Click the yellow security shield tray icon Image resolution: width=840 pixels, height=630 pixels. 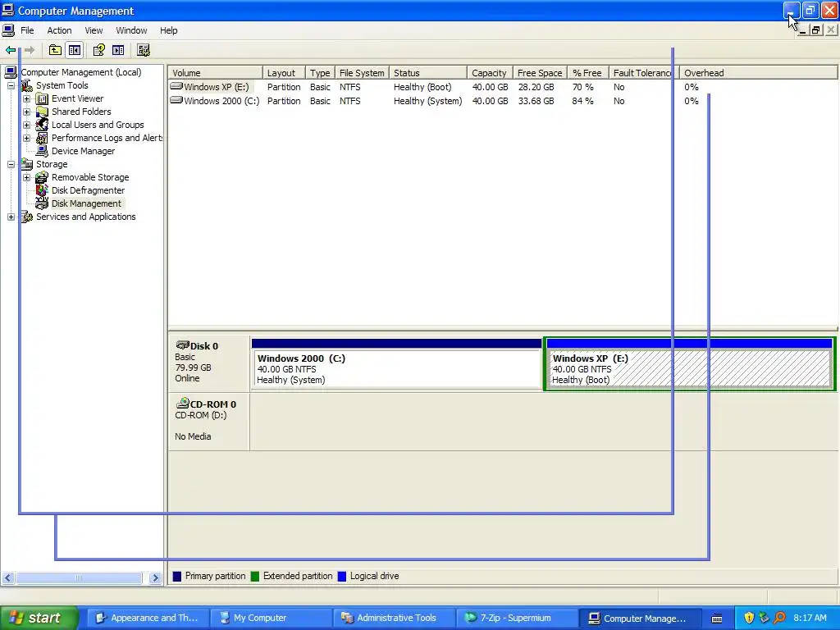pyautogui.click(x=749, y=618)
